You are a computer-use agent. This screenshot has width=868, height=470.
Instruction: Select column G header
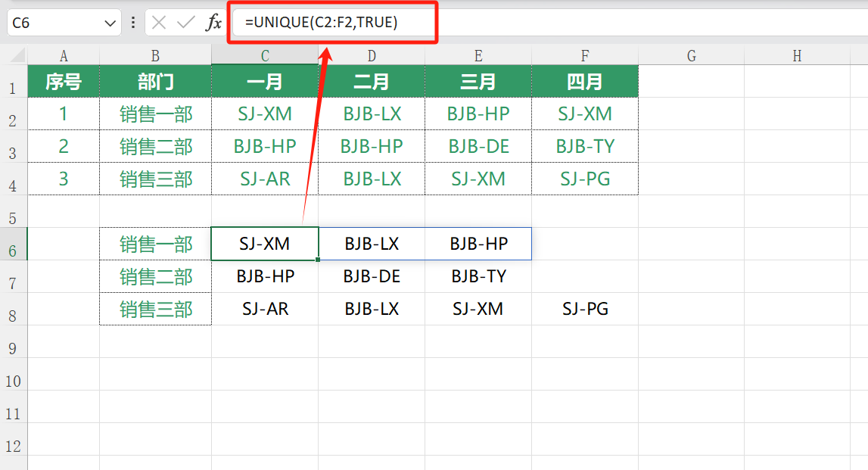692,55
